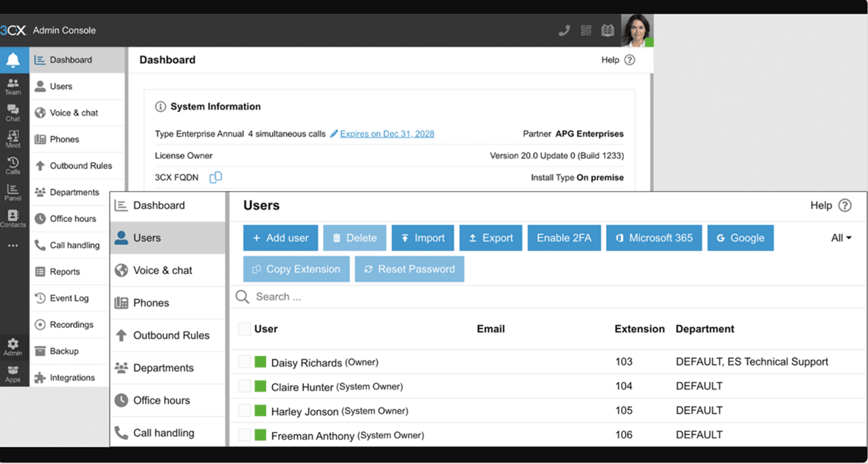The height and width of the screenshot is (464, 868).
Task: Open the Chat icon in left rail
Action: point(13,113)
